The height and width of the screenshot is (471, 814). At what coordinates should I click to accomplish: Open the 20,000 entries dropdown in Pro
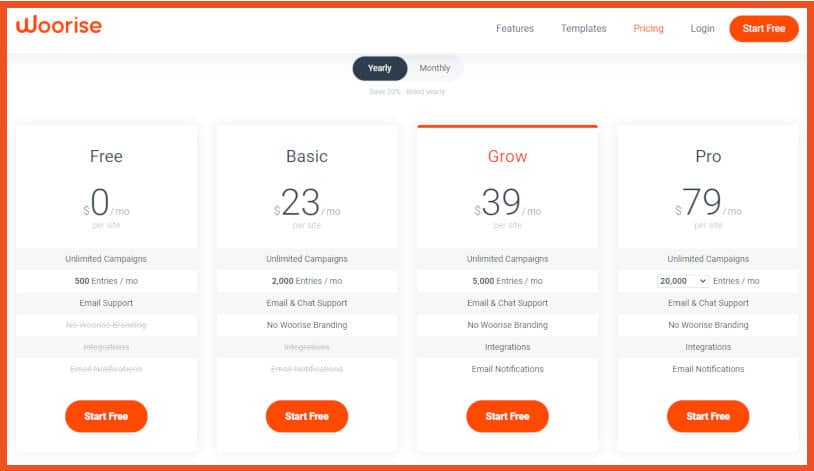pos(682,281)
